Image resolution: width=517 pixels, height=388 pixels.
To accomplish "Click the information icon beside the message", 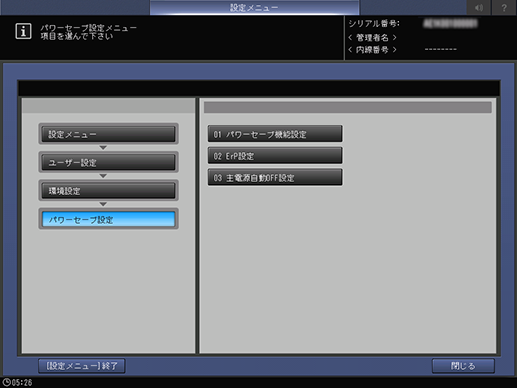I will click(23, 32).
